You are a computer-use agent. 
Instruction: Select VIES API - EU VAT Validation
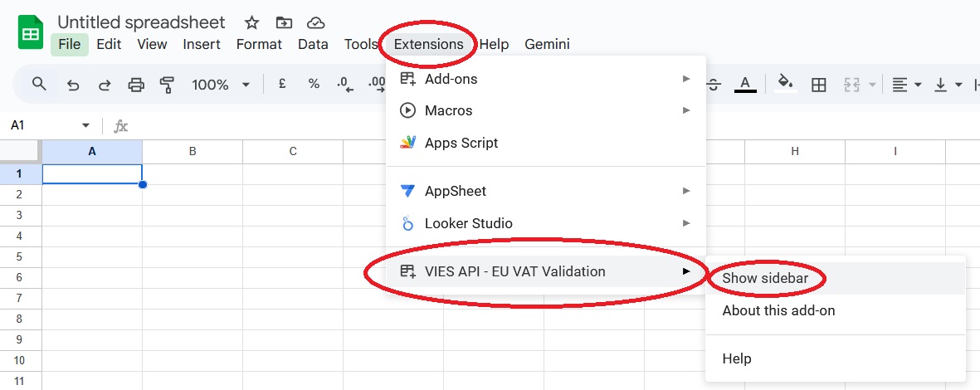click(x=546, y=271)
